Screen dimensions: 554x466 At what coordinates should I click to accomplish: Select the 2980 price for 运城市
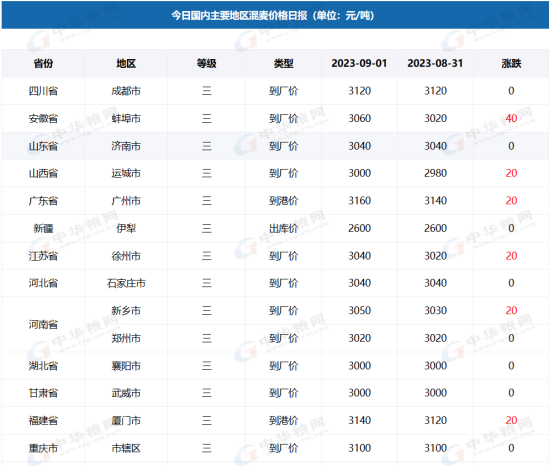click(x=435, y=173)
